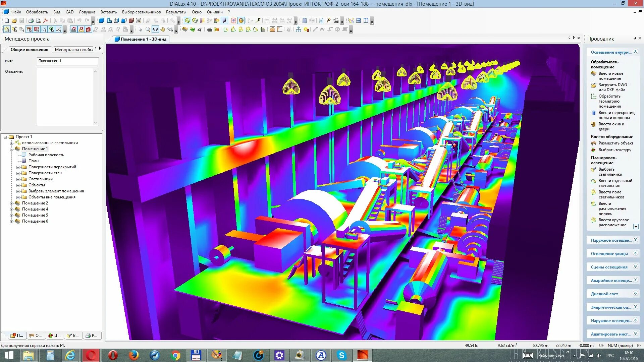644x362 pixels.
Task: Open the Результаты menu
Action: click(x=176, y=12)
